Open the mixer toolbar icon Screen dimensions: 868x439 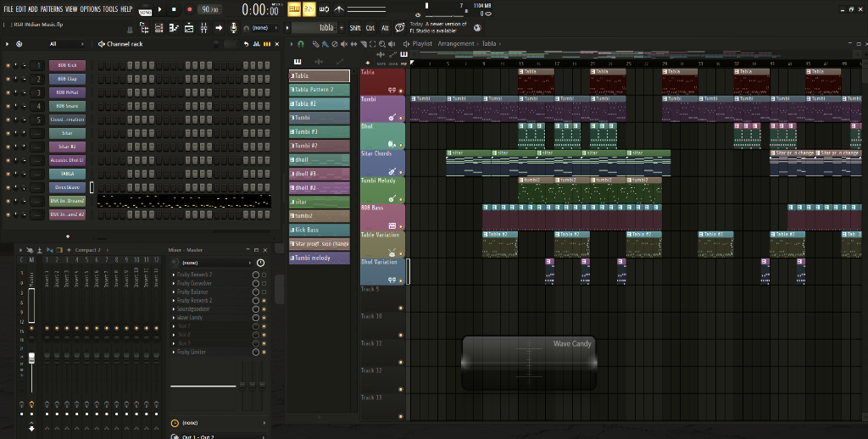[203, 28]
